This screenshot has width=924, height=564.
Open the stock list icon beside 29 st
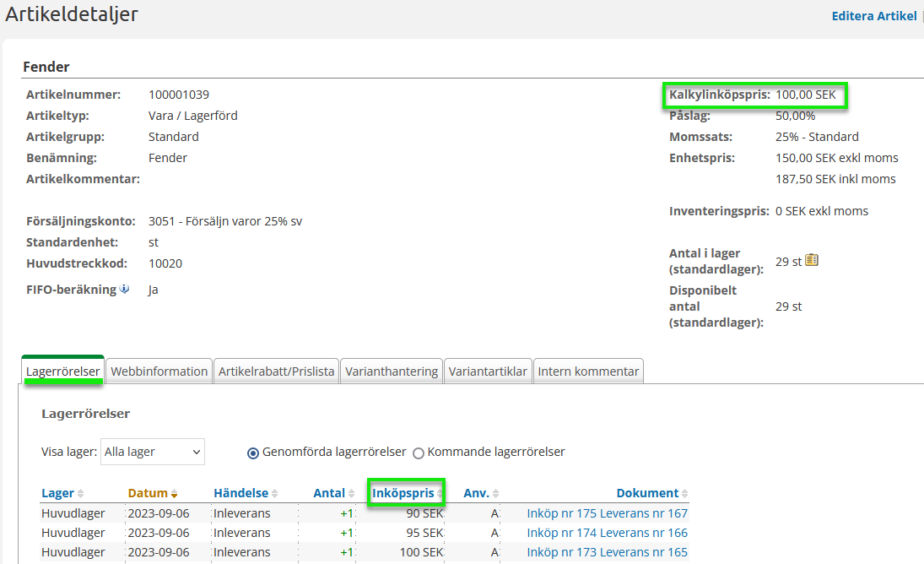[x=812, y=260]
